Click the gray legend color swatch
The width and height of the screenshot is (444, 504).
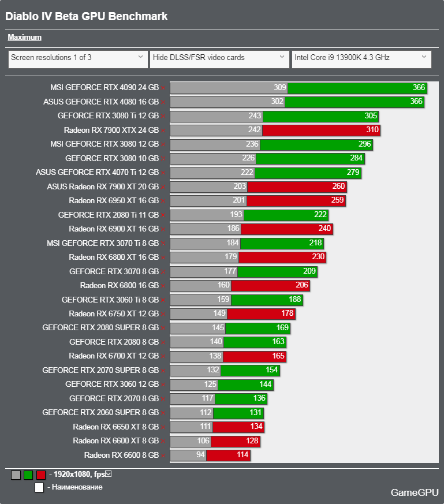(x=16, y=475)
